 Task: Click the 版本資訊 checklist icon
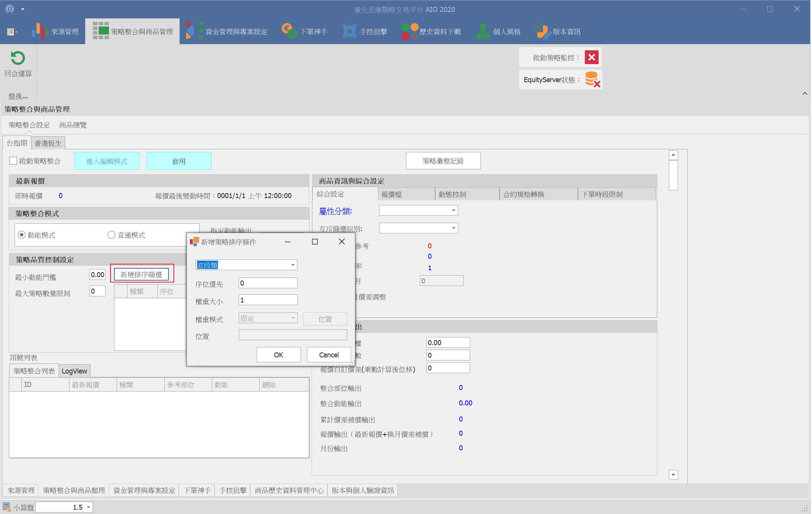coord(542,31)
